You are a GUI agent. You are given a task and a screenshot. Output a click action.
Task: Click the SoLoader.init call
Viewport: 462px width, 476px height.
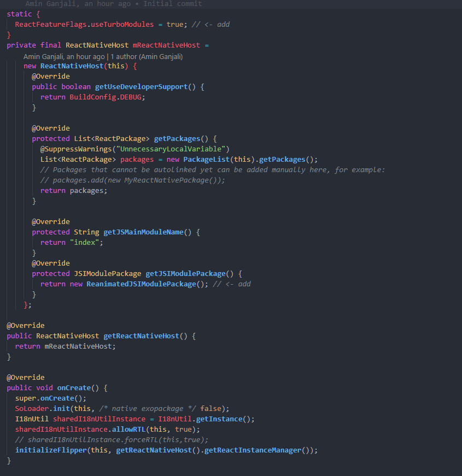pyautogui.click(x=44, y=408)
